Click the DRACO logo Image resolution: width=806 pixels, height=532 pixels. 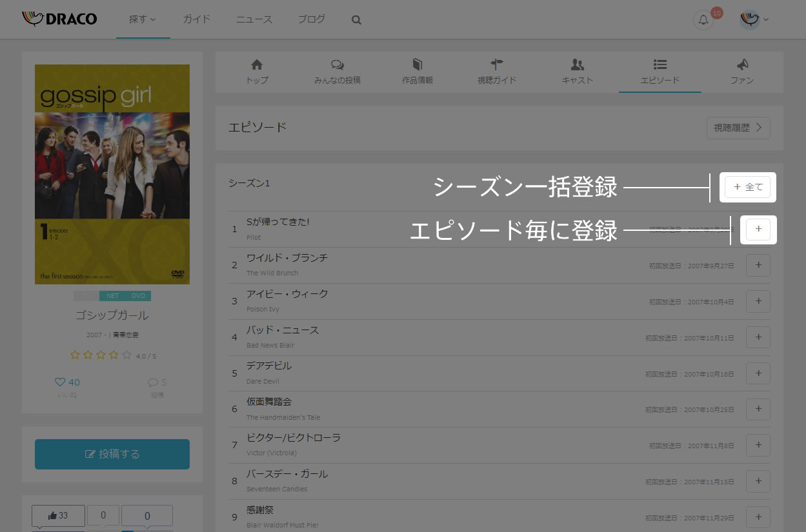pyautogui.click(x=59, y=19)
